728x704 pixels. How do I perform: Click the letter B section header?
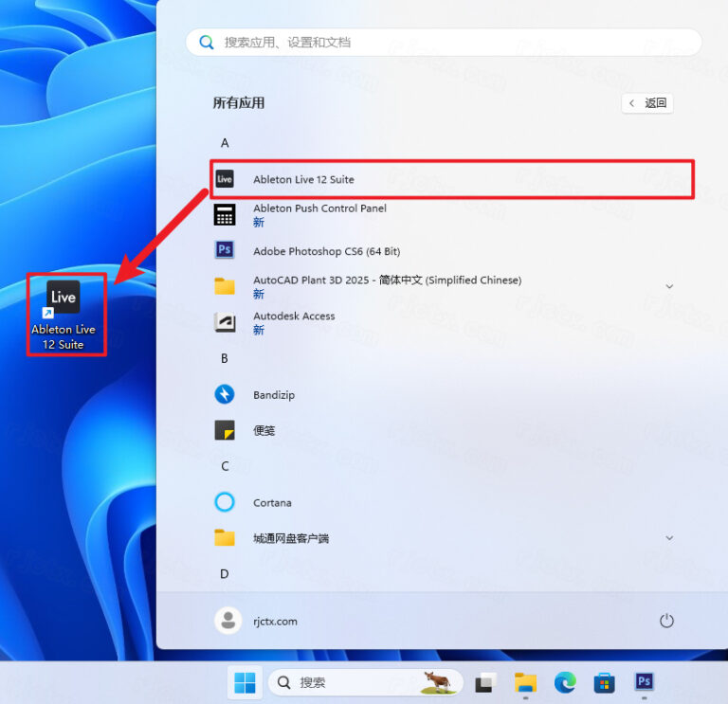click(225, 358)
